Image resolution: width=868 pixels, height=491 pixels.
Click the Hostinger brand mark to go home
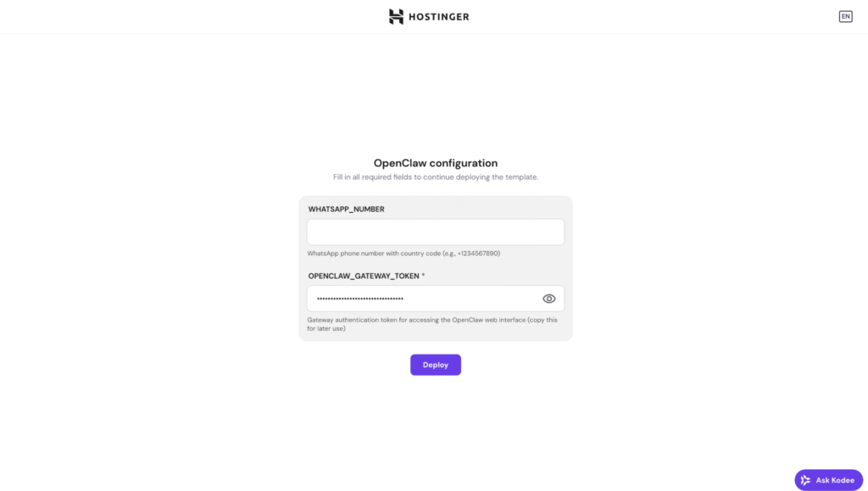click(x=395, y=15)
